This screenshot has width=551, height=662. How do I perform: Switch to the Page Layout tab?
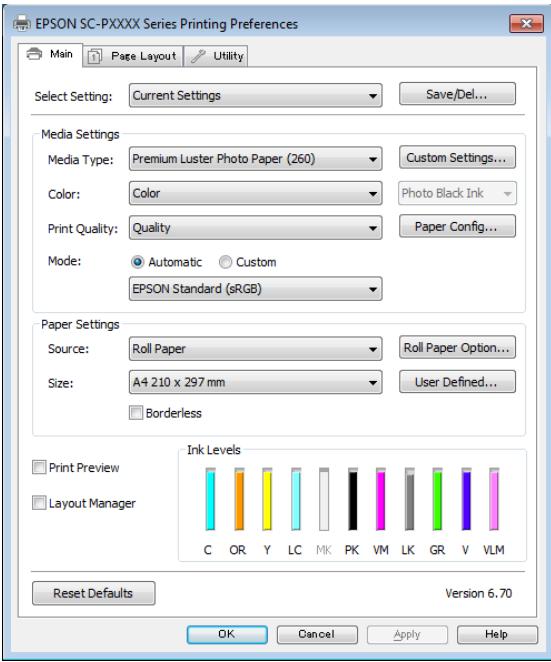(133, 56)
